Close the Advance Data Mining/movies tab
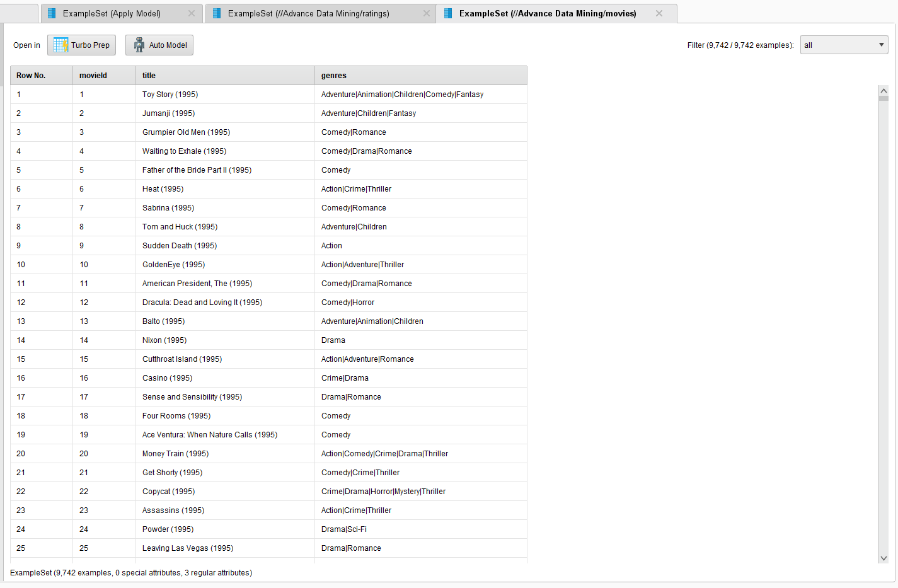 tap(659, 13)
